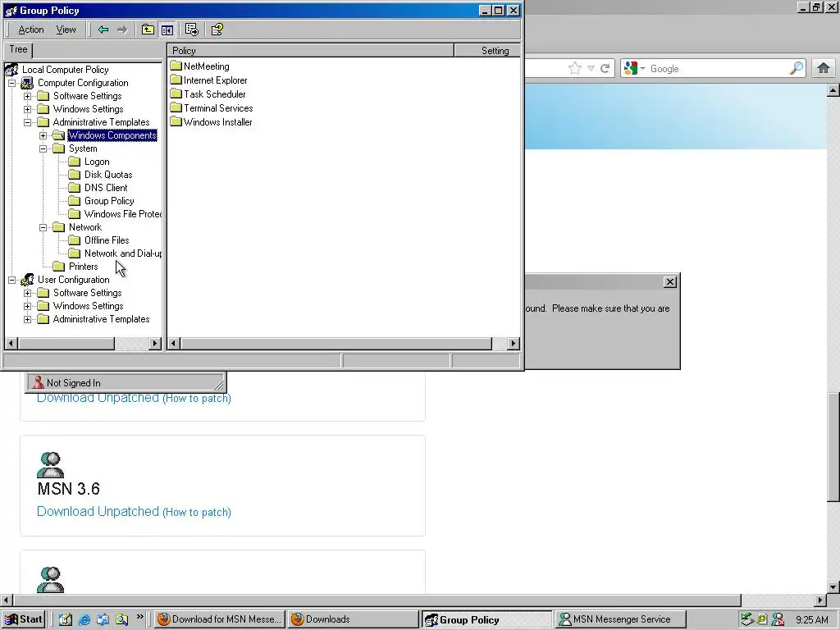
Task: Collapse the System tree node
Action: [x=43, y=148]
